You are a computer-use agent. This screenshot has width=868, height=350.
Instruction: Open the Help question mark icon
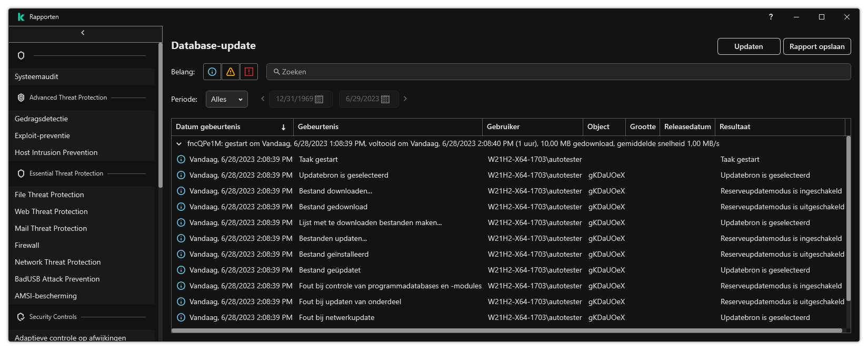point(771,17)
